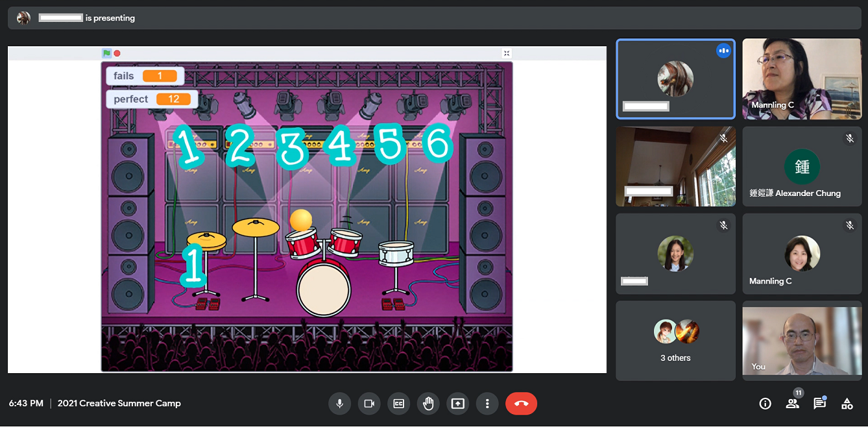Open the more options three-dot menu
Screen dimensions: 868x429
point(487,404)
